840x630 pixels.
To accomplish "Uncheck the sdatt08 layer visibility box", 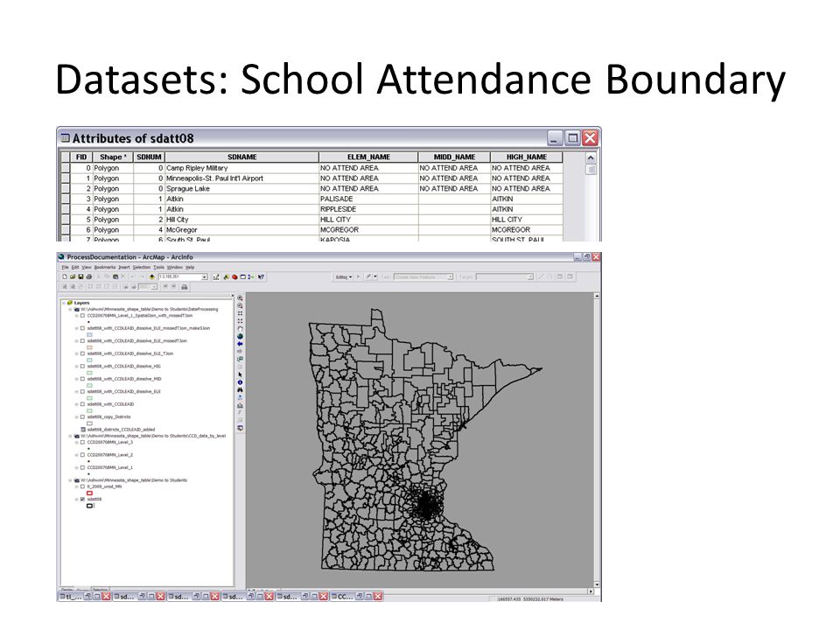I will 82,500.
